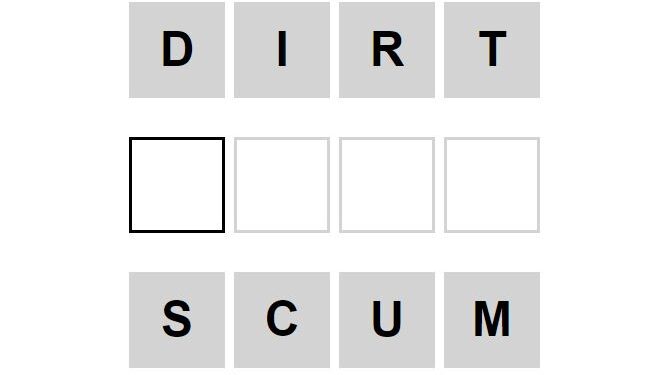Select the fourth empty answer box

click(492, 185)
